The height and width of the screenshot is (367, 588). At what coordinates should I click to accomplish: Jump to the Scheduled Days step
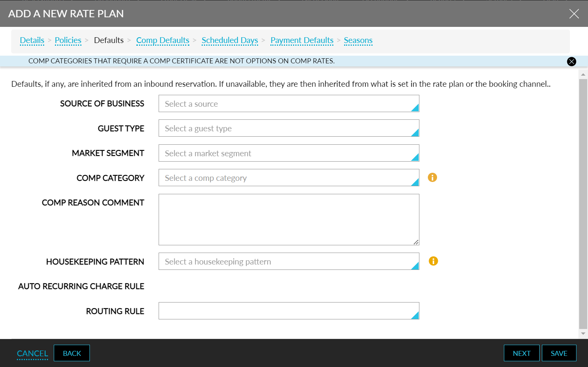[x=230, y=40]
